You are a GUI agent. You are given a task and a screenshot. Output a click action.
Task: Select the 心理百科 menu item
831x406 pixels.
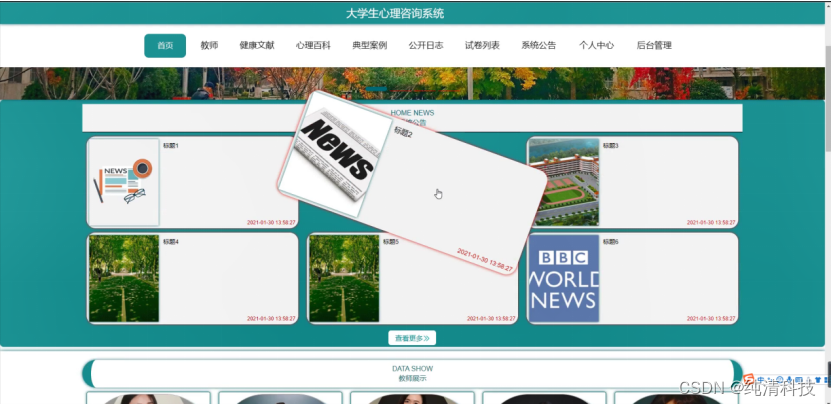[313, 46]
